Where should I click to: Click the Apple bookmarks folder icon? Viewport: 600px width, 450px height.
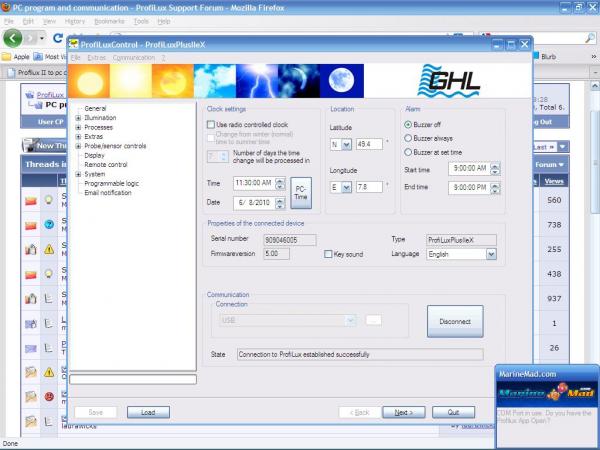pyautogui.click(x=6, y=57)
